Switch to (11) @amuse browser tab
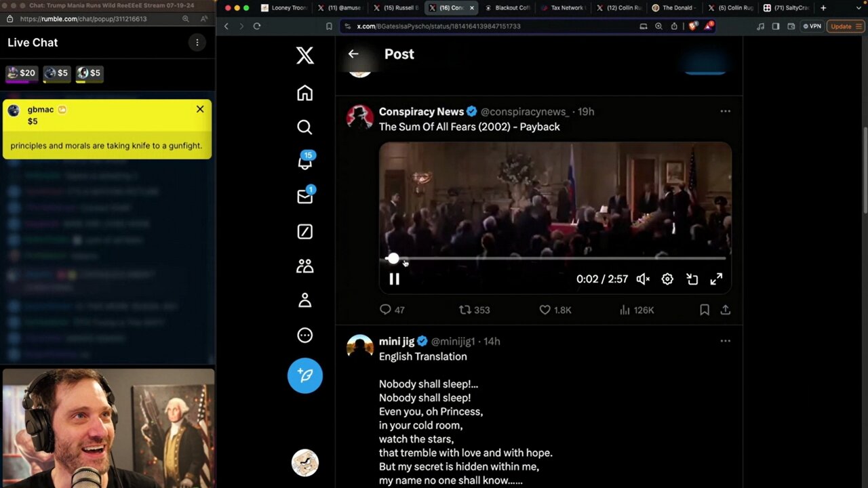868x488 pixels. tap(340, 8)
